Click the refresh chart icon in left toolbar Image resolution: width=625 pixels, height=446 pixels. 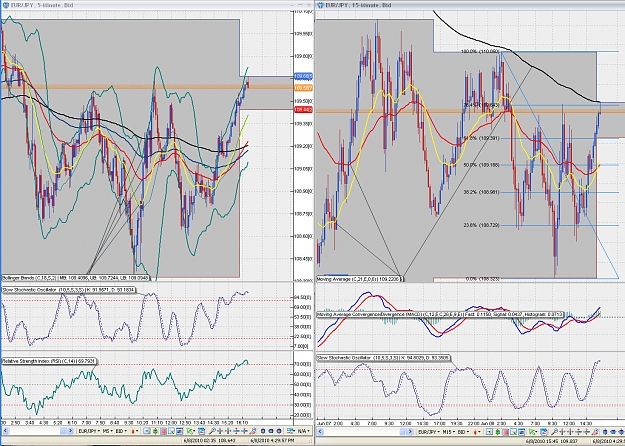[202, 431]
